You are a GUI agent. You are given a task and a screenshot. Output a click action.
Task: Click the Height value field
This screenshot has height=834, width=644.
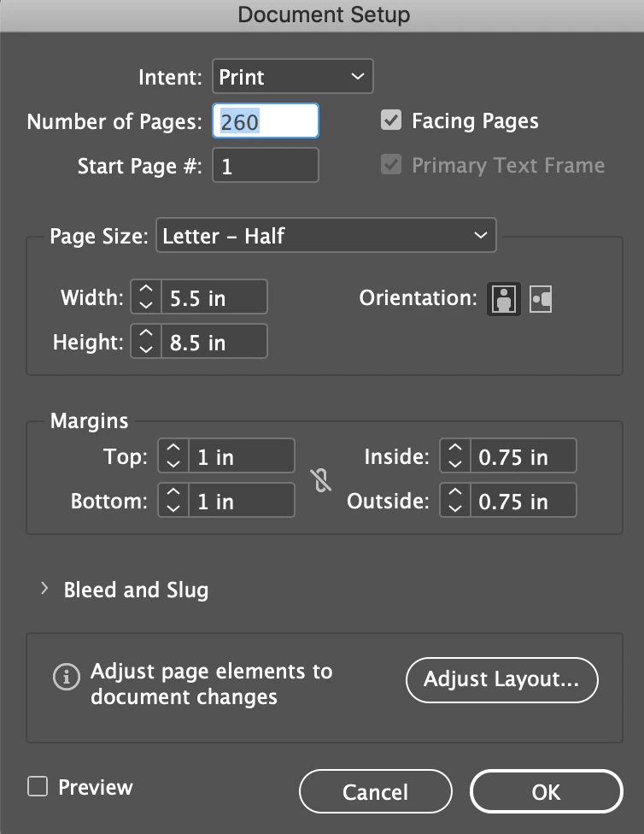(214, 341)
